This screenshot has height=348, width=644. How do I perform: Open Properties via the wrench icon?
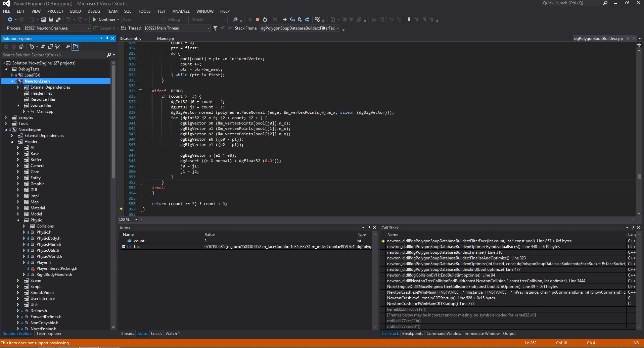tap(67, 47)
